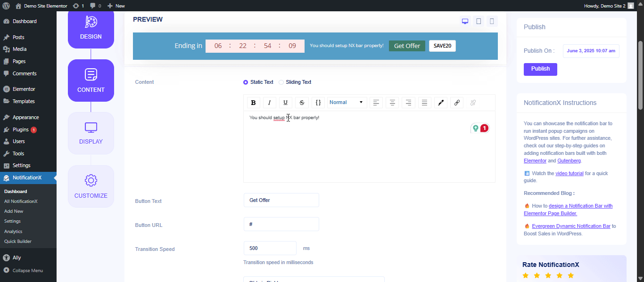644x282 pixels.
Task: Open Quick Builder submenu item
Action: coord(18,242)
